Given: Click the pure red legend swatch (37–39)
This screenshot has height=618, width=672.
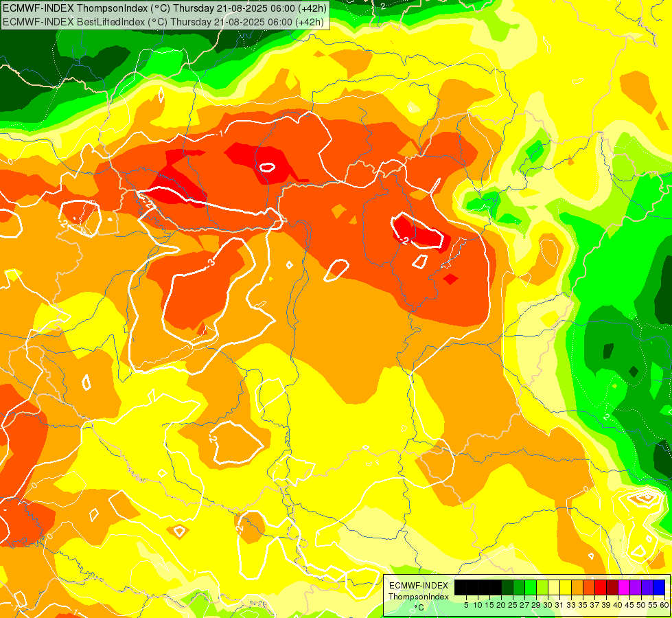Looking at the screenshot, I should coord(601,587).
